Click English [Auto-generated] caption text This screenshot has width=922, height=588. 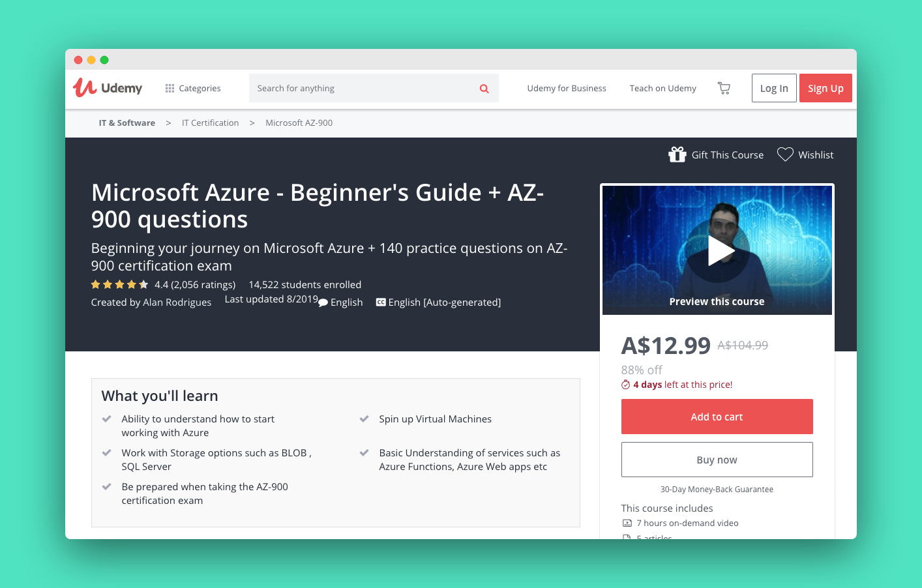pyautogui.click(x=445, y=302)
